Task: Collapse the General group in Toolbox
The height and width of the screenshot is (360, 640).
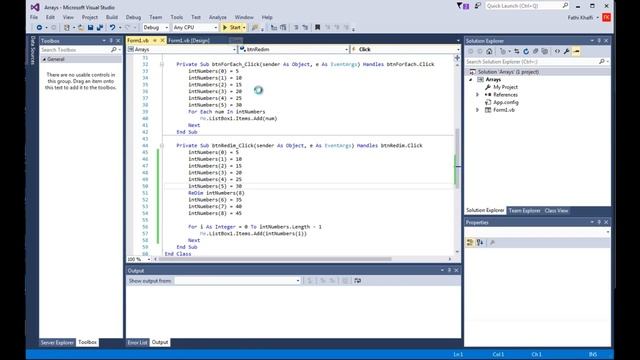Action: click(x=44, y=60)
